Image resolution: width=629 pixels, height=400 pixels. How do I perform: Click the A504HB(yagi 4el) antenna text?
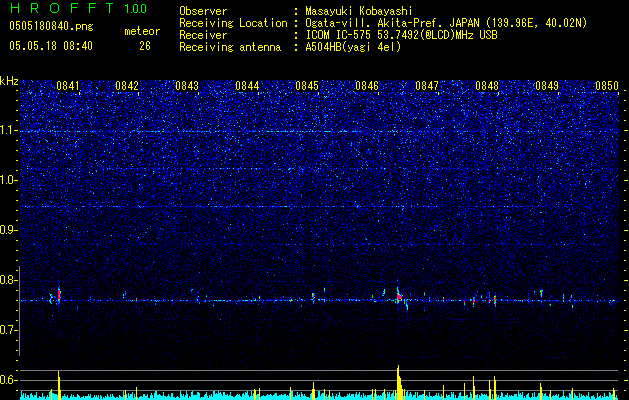coord(353,47)
